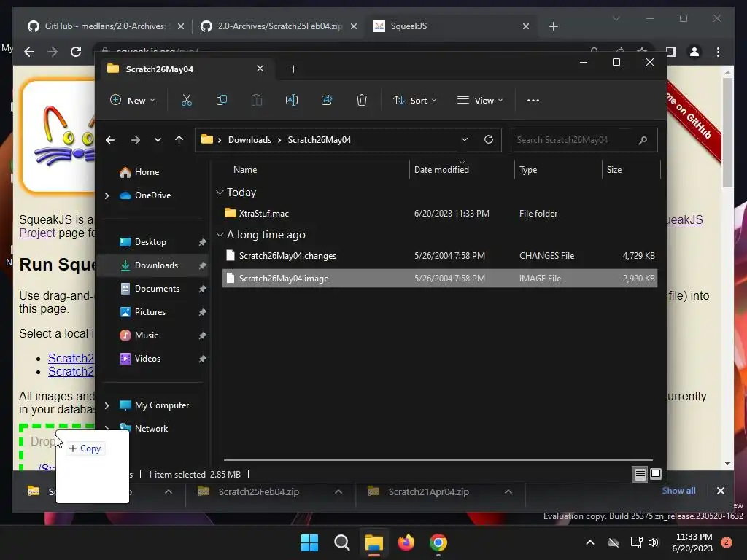Go up one folder level

[179, 140]
